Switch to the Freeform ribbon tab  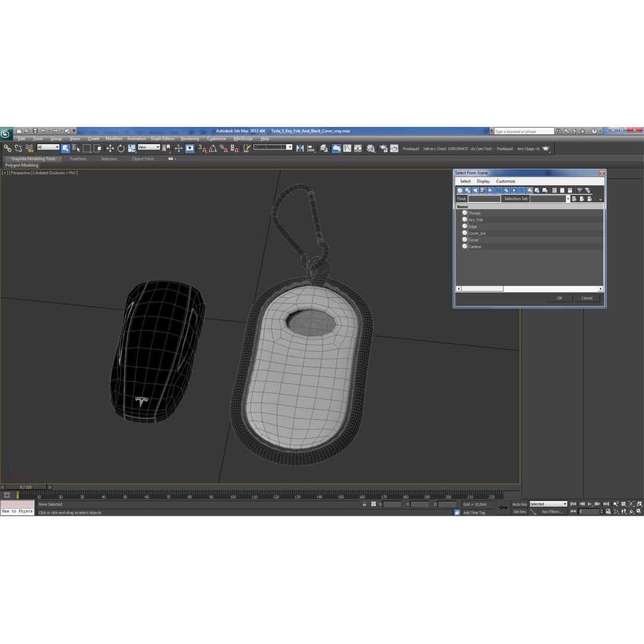78,159
